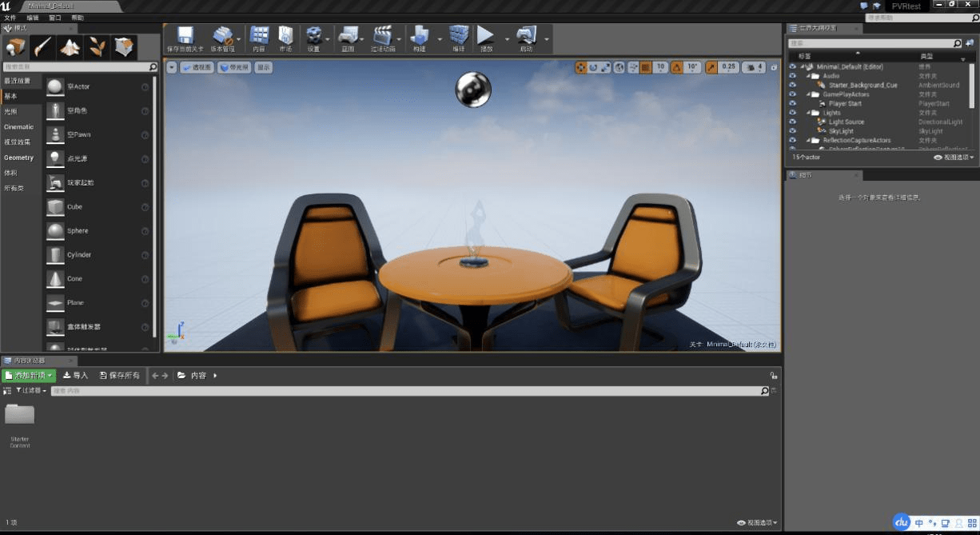Image resolution: width=980 pixels, height=535 pixels.
Task: Select the Foliage mode icon in Modes panel
Action: click(98, 48)
